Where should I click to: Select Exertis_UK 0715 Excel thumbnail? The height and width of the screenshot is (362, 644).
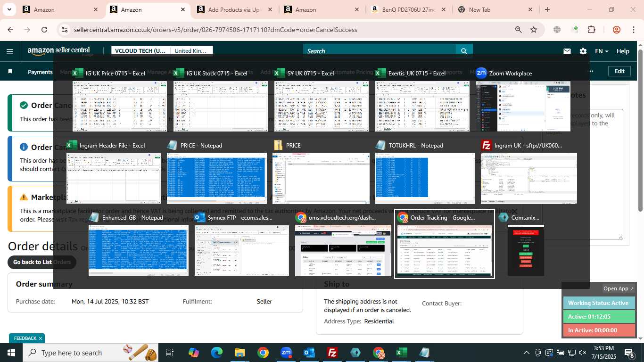[422, 106]
